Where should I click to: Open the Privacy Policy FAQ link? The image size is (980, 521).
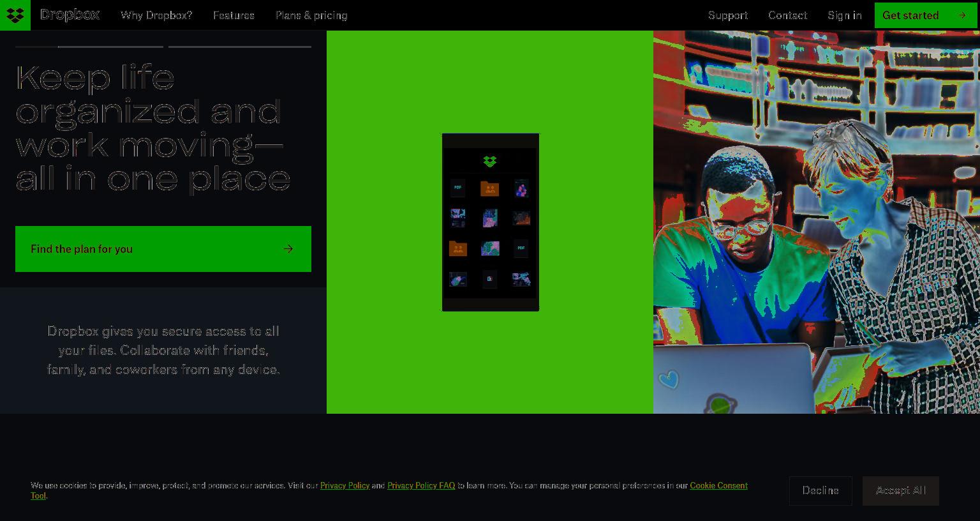click(421, 486)
